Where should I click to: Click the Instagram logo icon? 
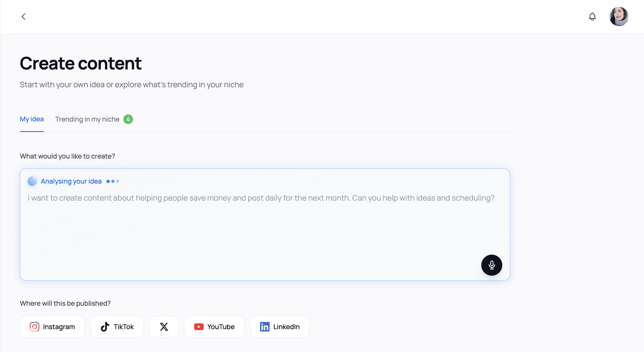35,327
